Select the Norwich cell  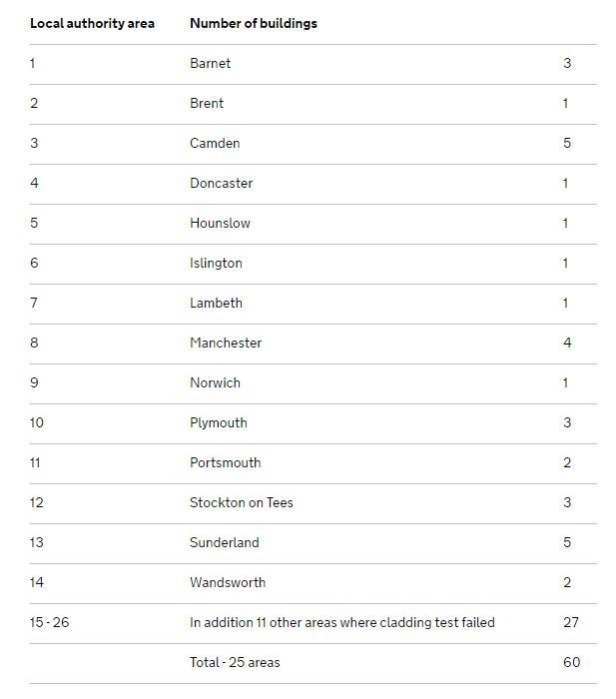click(215, 382)
